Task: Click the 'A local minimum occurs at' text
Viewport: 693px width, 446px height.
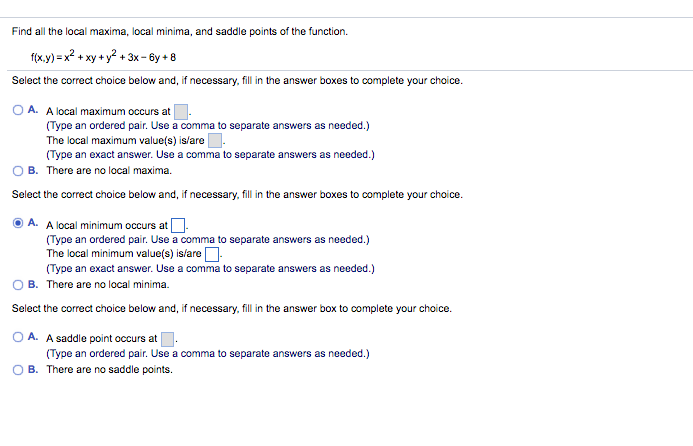Action: click(107, 225)
